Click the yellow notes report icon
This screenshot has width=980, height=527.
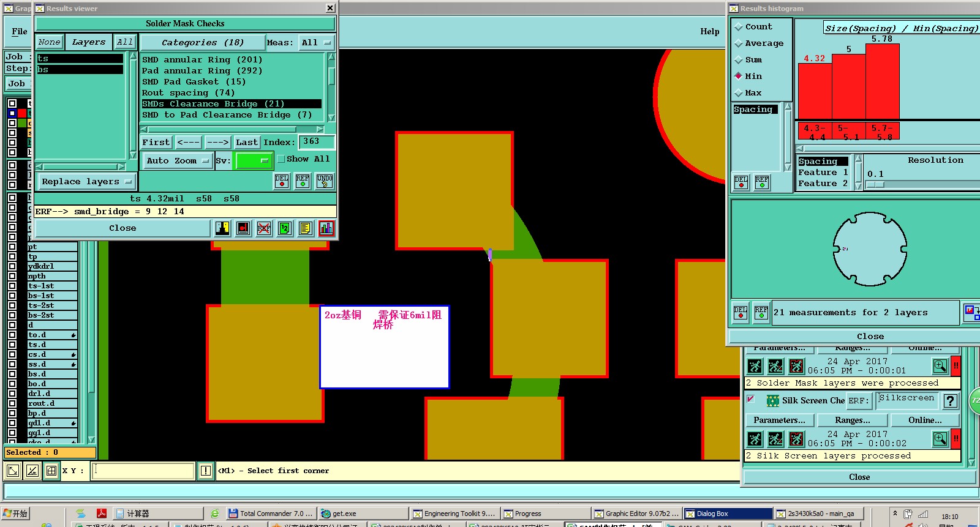pyautogui.click(x=306, y=228)
